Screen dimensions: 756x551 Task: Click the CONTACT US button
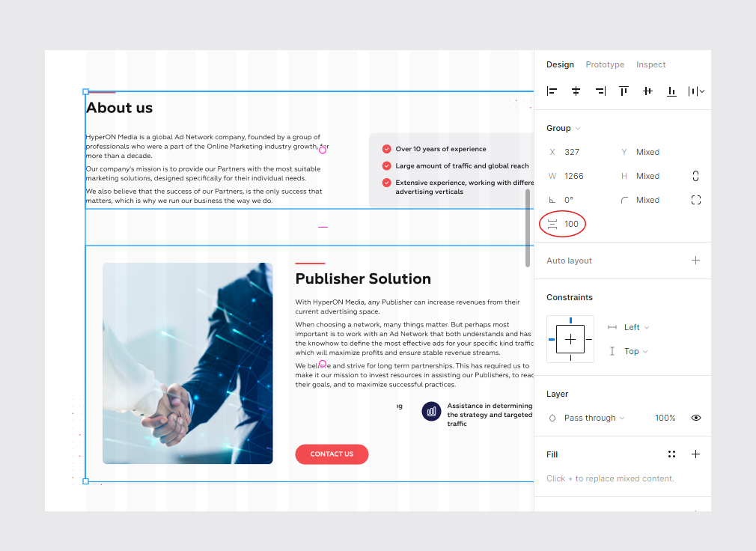tap(332, 454)
